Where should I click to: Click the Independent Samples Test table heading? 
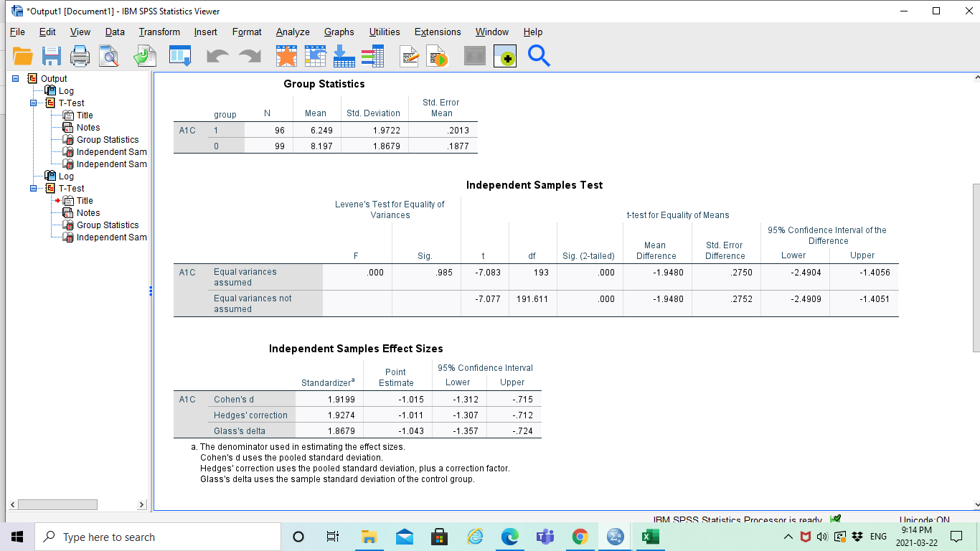534,185
